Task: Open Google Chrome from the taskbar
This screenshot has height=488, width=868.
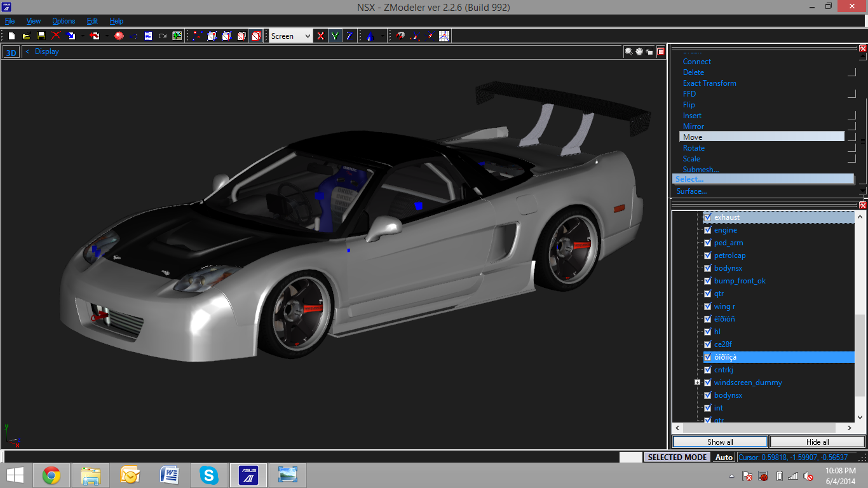Action: click(x=51, y=475)
